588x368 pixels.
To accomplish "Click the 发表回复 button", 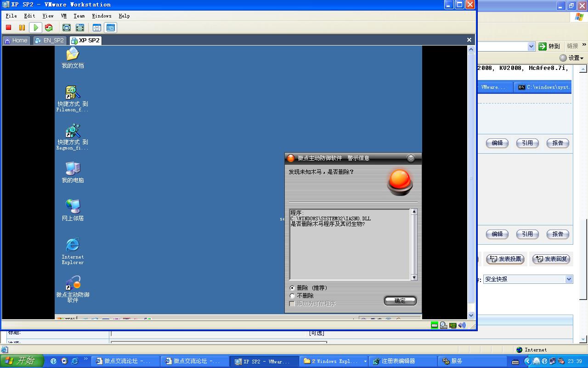I will click(x=551, y=259).
